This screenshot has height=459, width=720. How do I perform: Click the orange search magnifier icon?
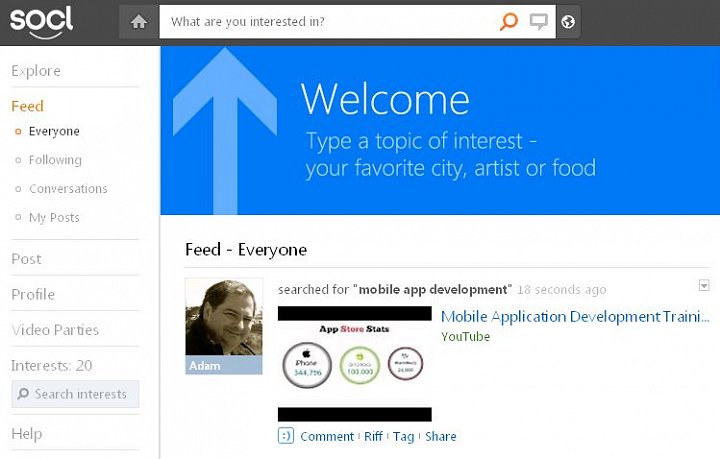coord(508,21)
